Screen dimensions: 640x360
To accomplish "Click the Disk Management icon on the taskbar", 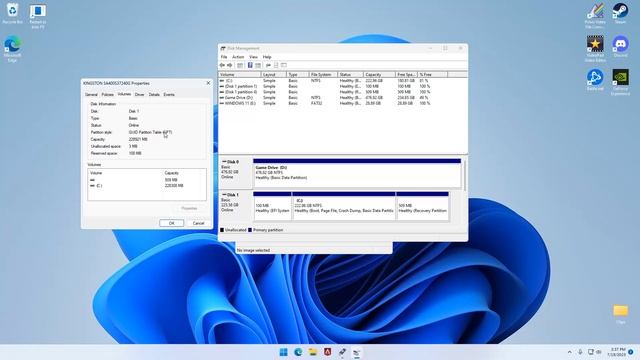I will point(357,352).
